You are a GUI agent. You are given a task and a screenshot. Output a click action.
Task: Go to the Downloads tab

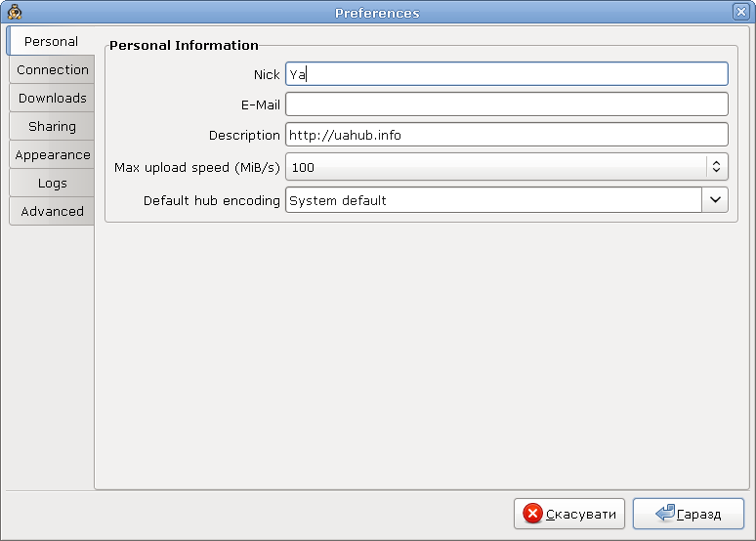[52, 99]
